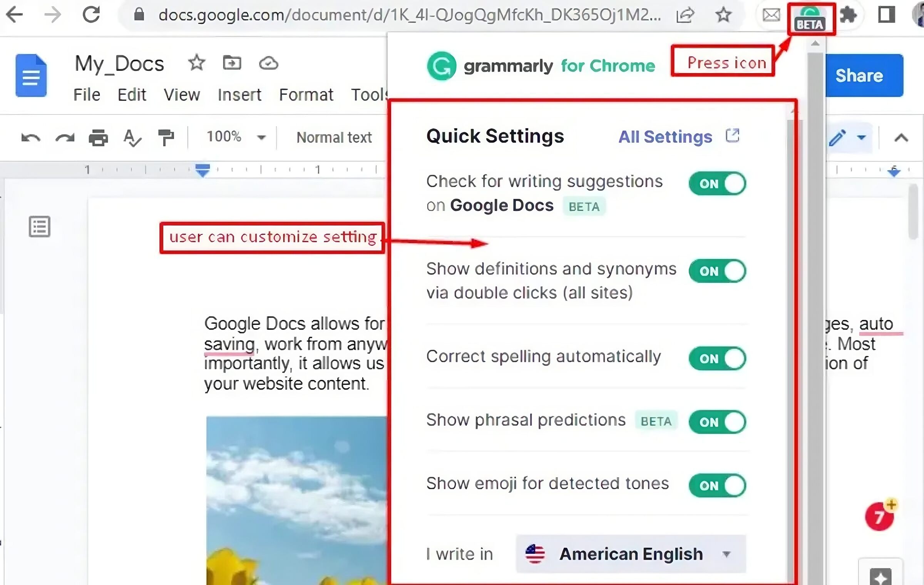Click the print icon in toolbar
Screen dimensions: 924x585
coord(99,137)
